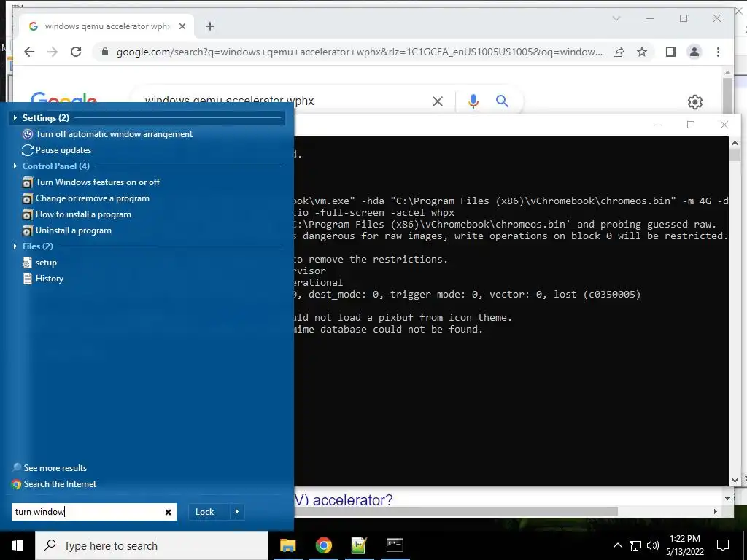Open the notification center icon

coord(723,545)
